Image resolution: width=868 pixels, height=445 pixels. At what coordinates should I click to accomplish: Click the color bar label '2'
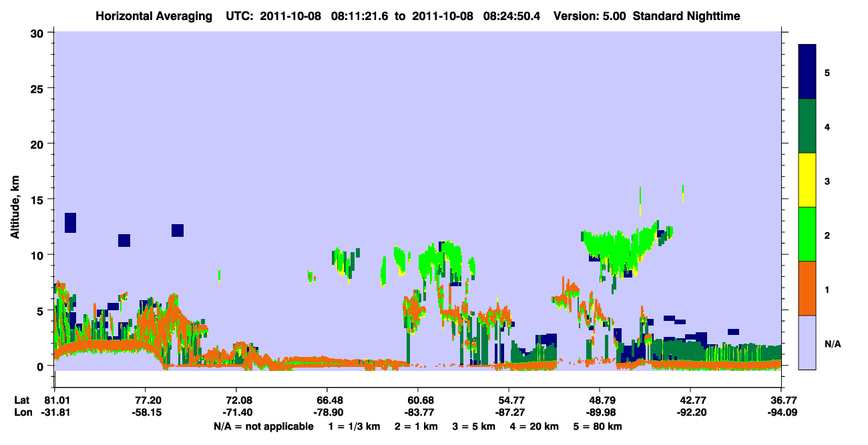(x=827, y=234)
